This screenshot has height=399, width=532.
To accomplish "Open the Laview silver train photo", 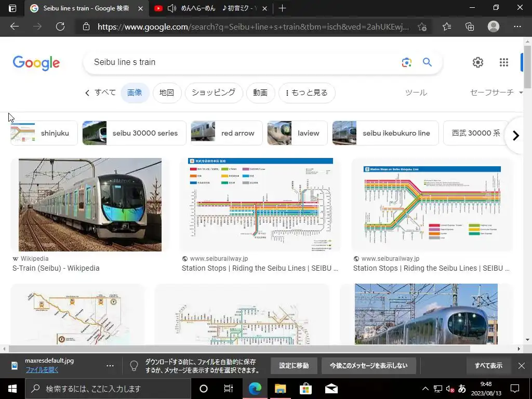I will click(x=426, y=314).
